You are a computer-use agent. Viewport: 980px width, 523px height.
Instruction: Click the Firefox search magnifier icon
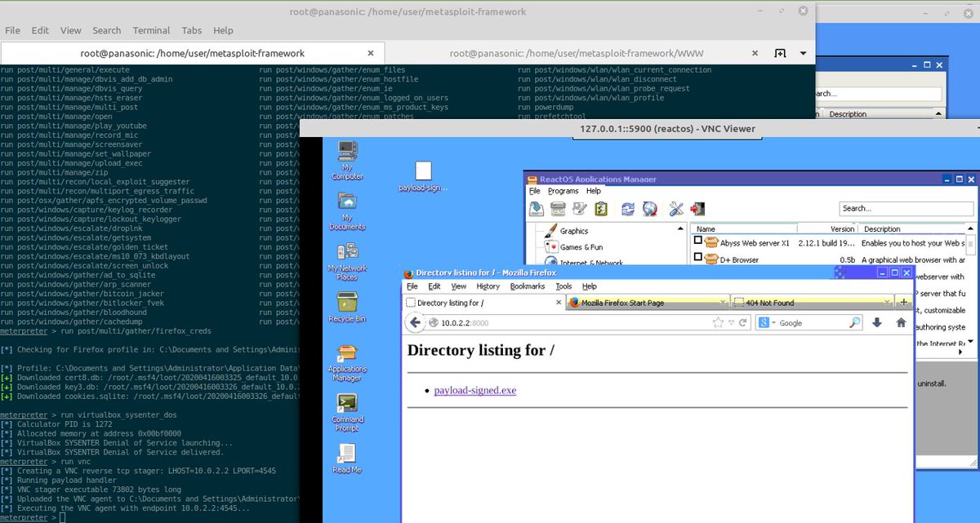(854, 323)
